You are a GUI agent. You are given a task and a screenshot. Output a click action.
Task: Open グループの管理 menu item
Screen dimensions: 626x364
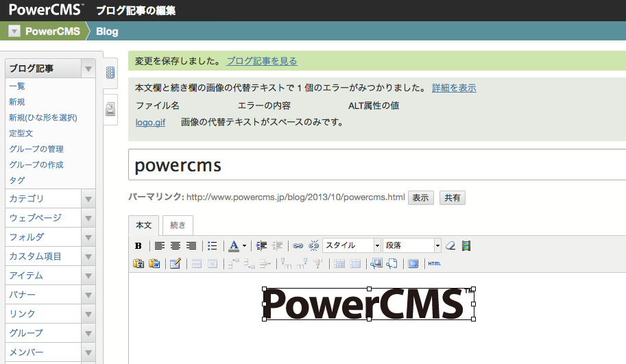pyautogui.click(x=36, y=149)
